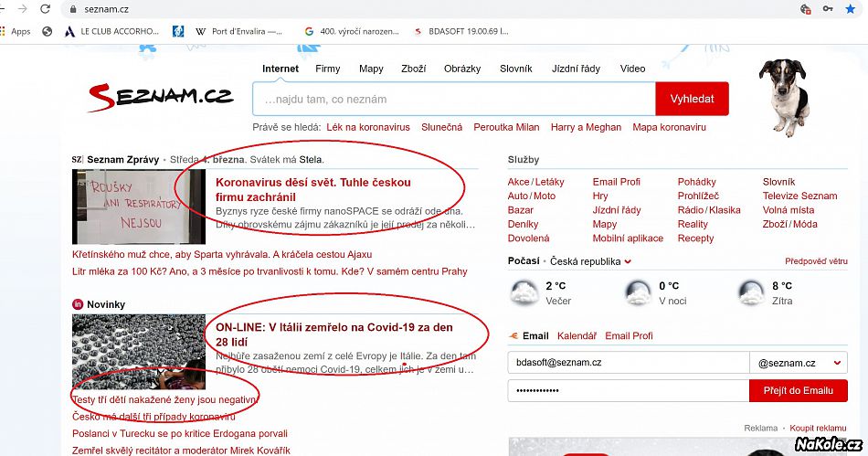
Task: Open the BDASOFT 19.00.69 bookmark
Action: point(461,32)
